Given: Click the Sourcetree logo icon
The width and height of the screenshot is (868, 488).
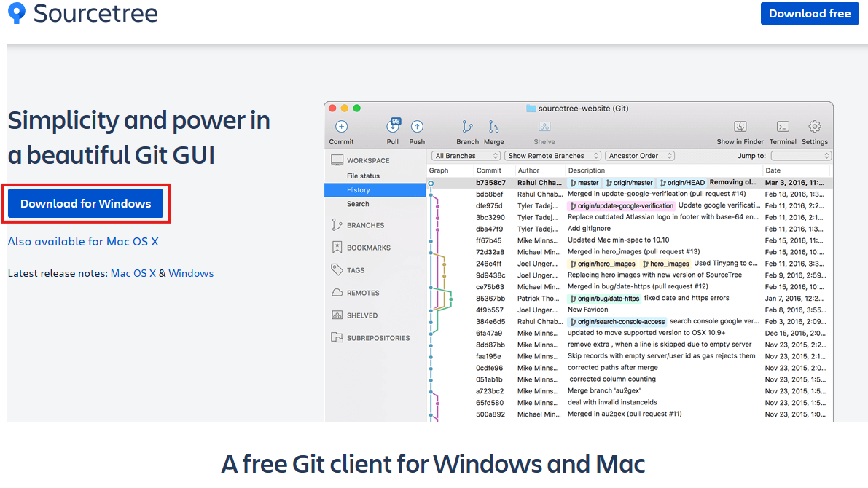Looking at the screenshot, I should click(16, 12).
